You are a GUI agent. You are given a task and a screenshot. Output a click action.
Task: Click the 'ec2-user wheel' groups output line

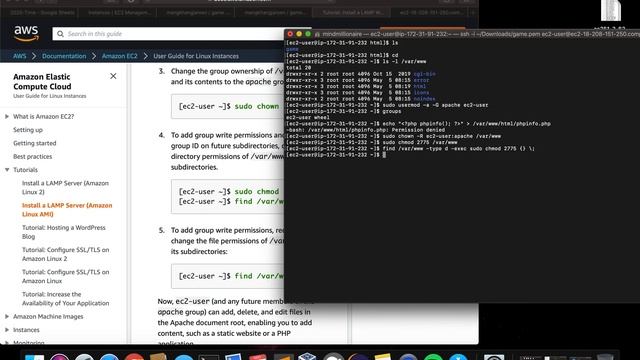point(308,118)
